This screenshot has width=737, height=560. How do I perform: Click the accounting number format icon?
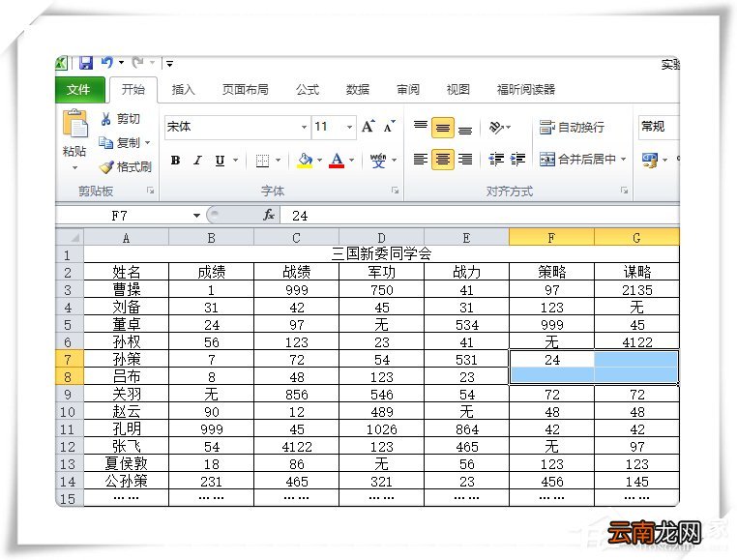point(650,161)
